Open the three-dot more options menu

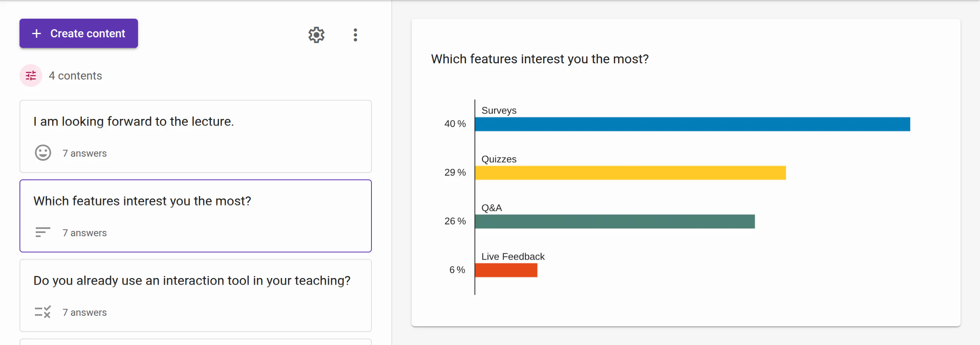coord(355,35)
